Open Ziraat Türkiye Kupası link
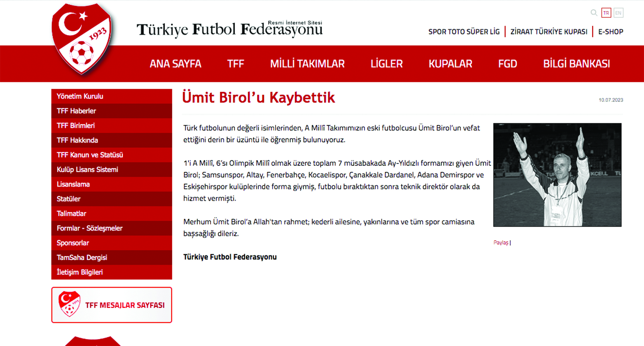The image size is (644, 346). point(549,32)
